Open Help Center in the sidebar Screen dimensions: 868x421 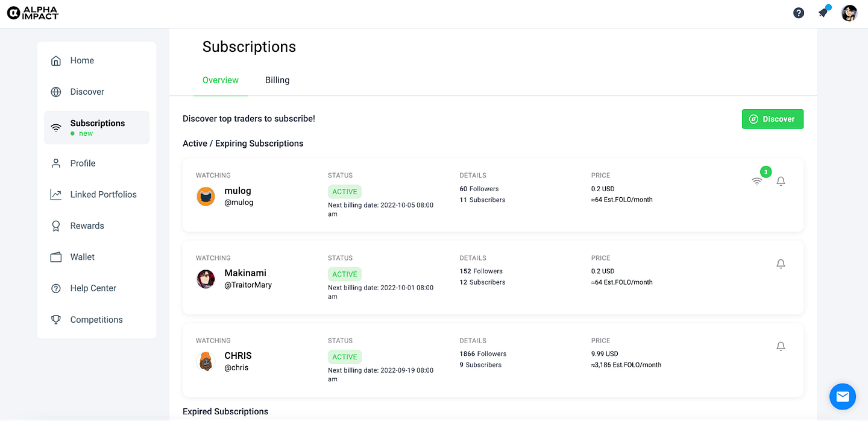93,288
